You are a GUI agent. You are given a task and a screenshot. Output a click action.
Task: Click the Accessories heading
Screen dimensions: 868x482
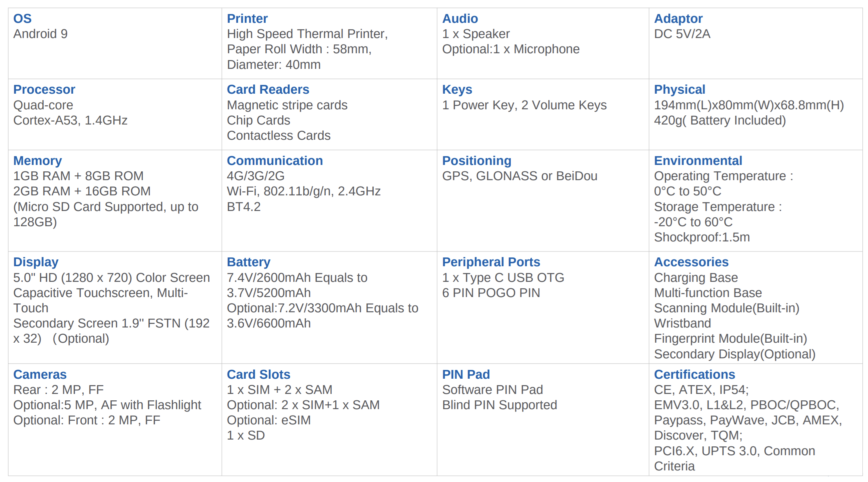coord(691,262)
